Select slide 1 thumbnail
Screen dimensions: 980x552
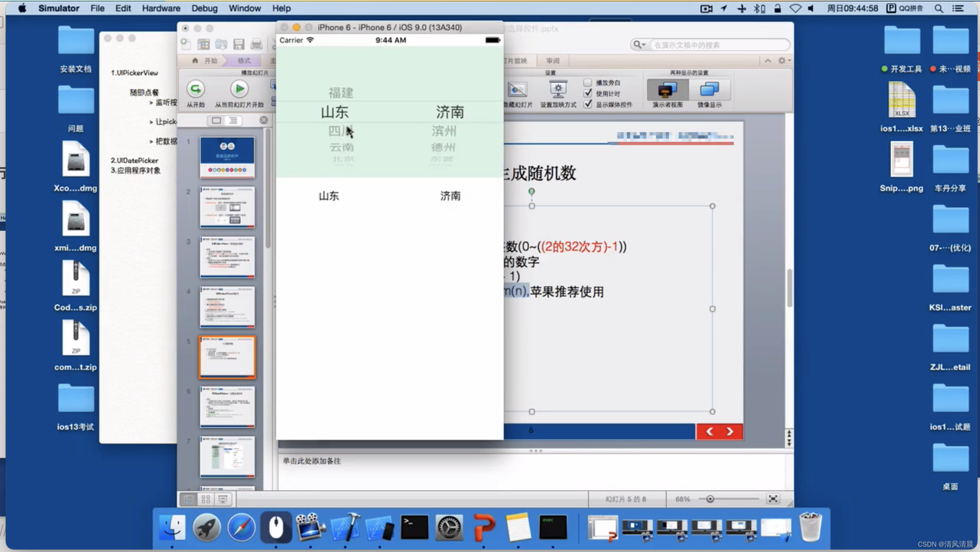tap(227, 157)
